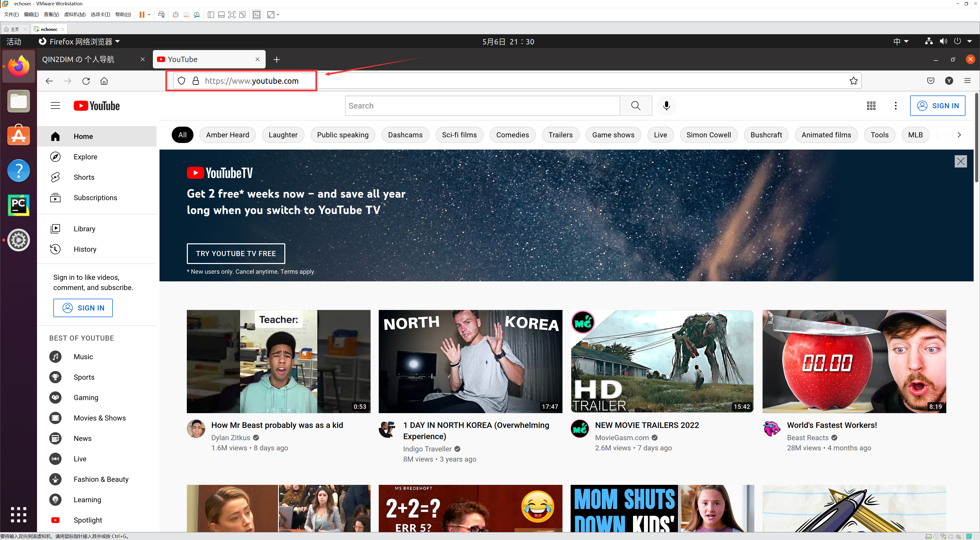Click the top-right SIGN IN button
The image size is (980, 540).
click(x=937, y=106)
